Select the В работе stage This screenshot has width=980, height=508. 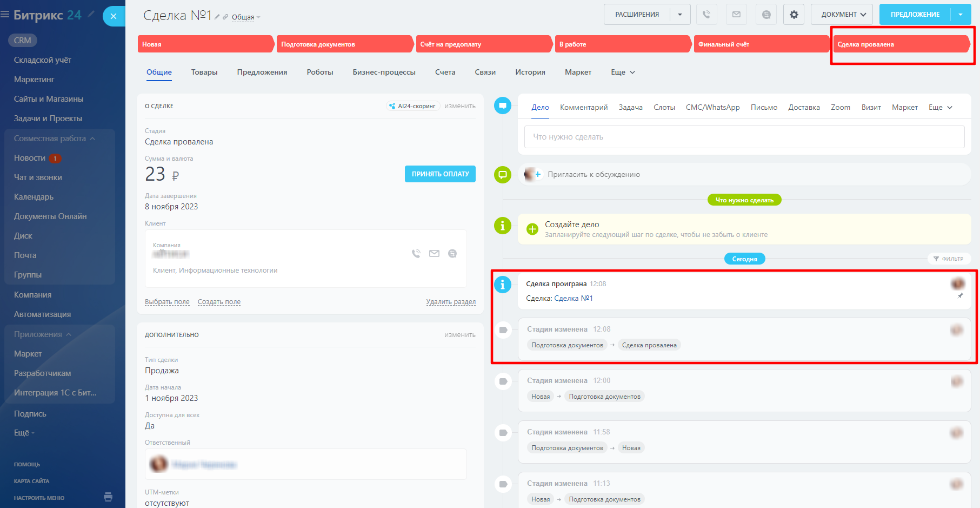(623, 44)
